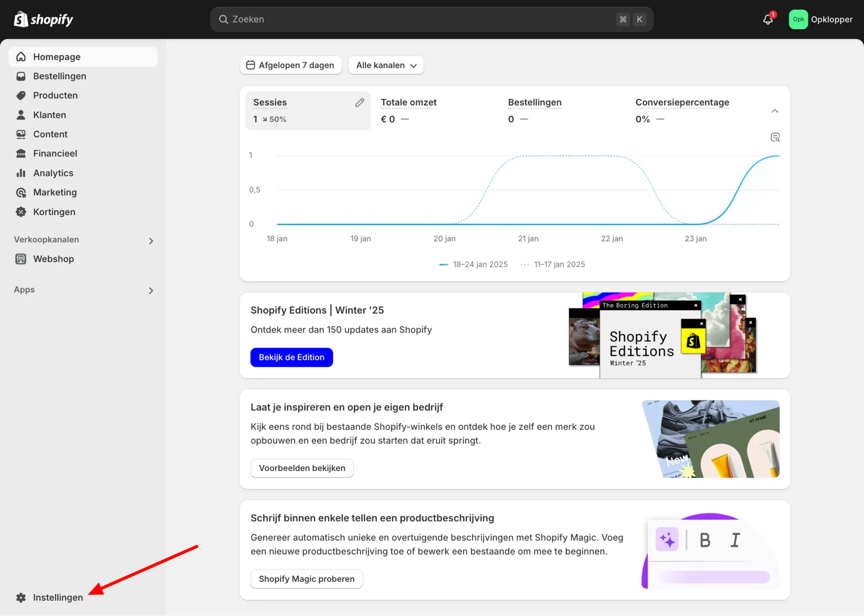Open the report view icon beside chart
Image resolution: width=864 pixels, height=616 pixels.
coord(775,137)
